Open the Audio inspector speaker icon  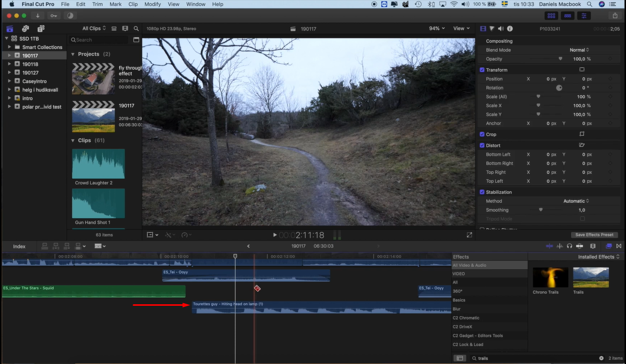coord(500,29)
